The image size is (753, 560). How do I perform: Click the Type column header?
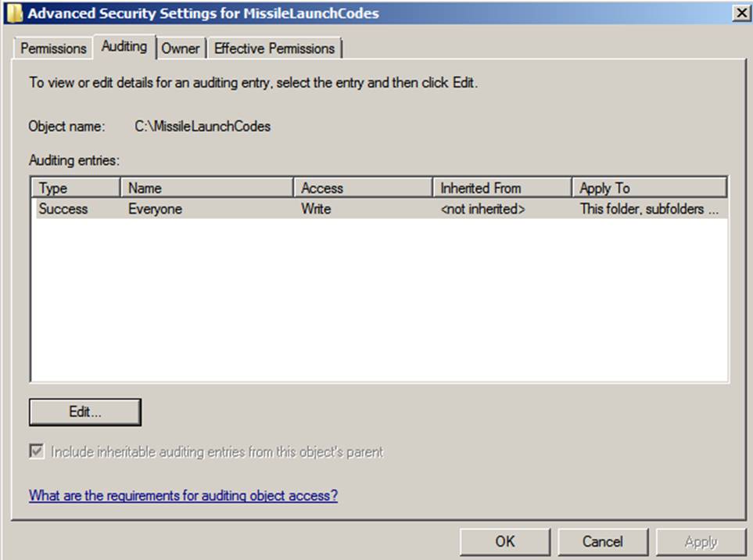tap(74, 188)
